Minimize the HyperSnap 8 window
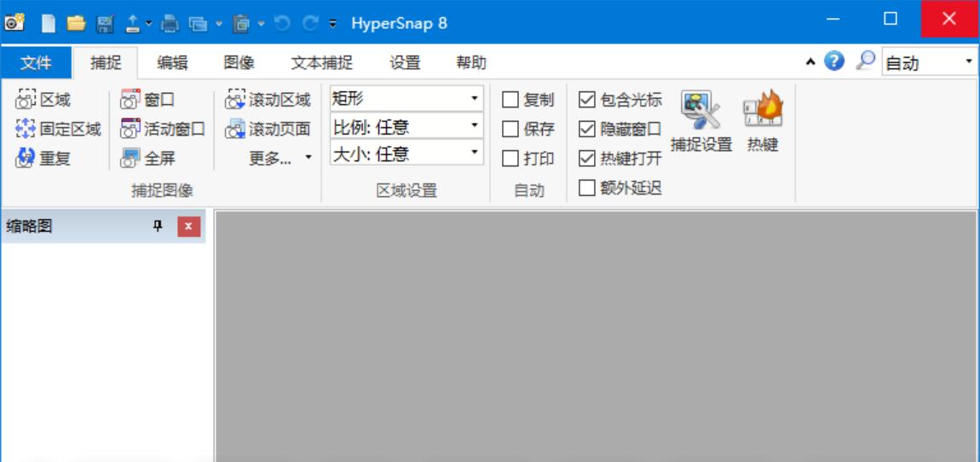The width and height of the screenshot is (980, 462). (833, 20)
